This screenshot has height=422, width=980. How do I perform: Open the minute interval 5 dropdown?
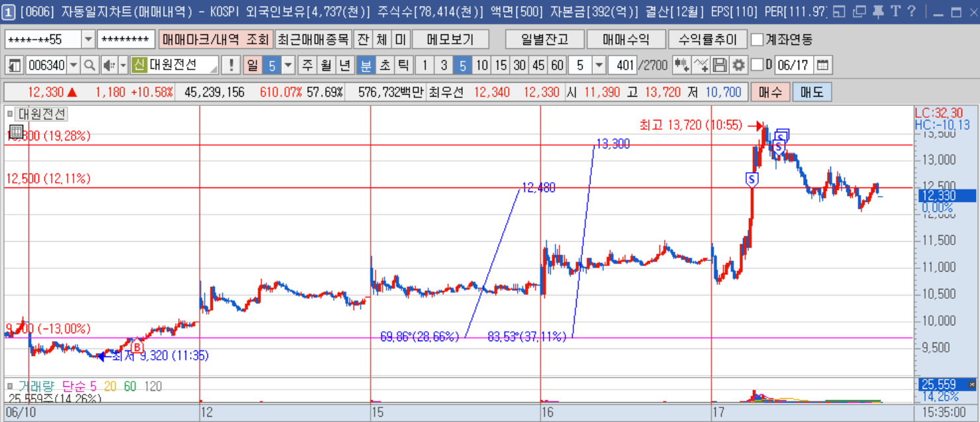[x=599, y=65]
